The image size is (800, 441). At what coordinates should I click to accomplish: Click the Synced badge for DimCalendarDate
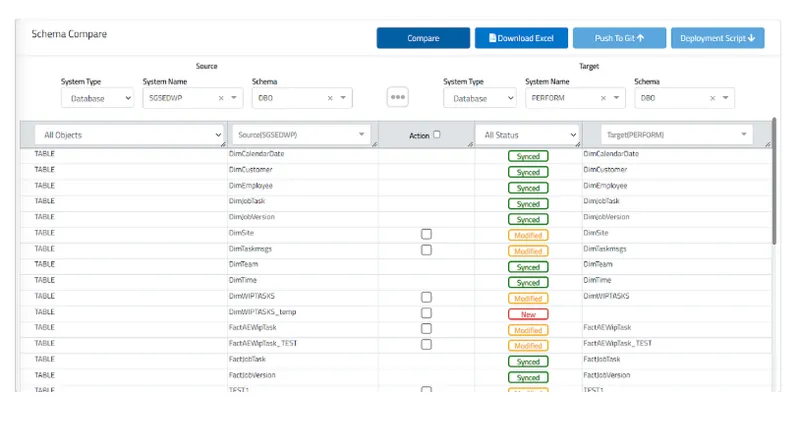tap(528, 156)
